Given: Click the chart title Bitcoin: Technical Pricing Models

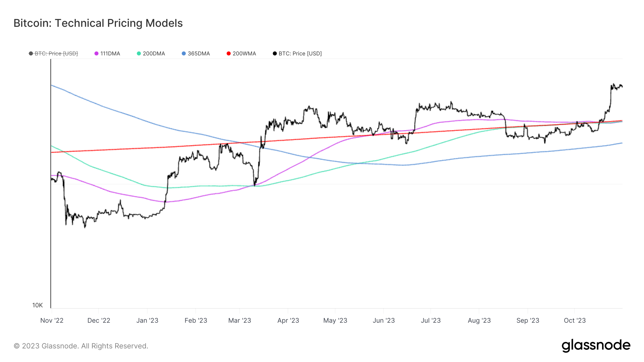Looking at the screenshot, I should coord(98,23).
